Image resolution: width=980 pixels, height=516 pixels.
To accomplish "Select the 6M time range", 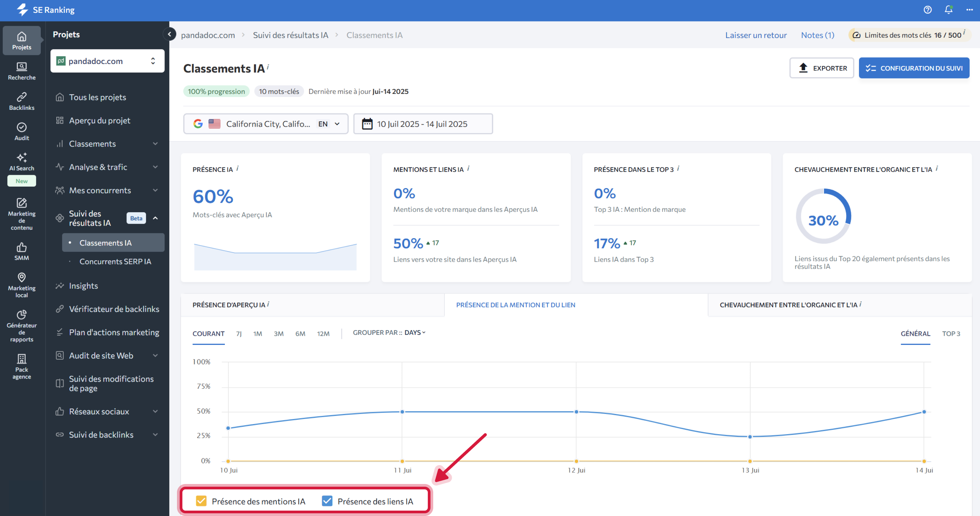I will pos(300,333).
